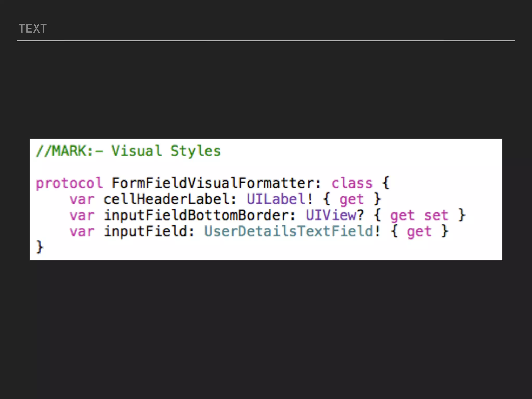Click the UILabel type name
Image resolution: width=532 pixels, height=399 pixels.
click(x=276, y=199)
